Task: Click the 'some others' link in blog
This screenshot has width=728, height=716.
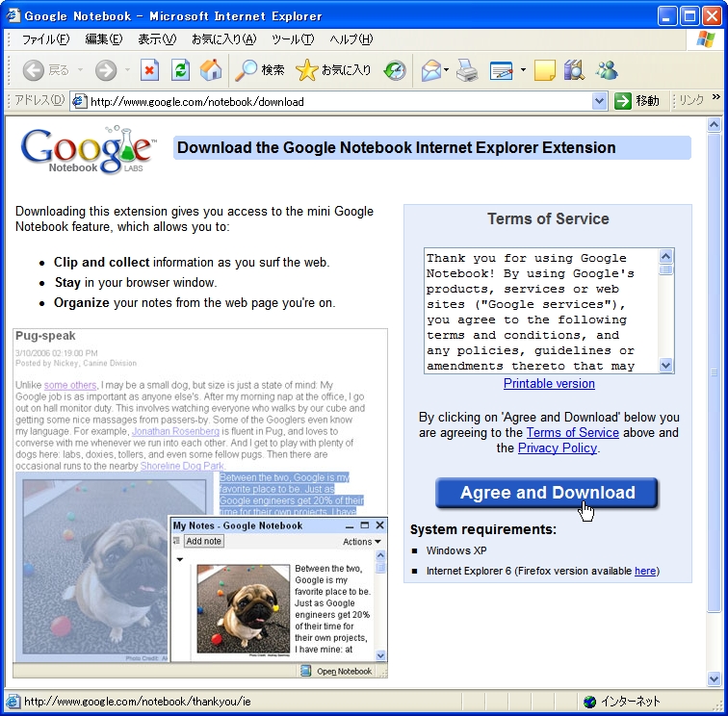Action: (70, 385)
